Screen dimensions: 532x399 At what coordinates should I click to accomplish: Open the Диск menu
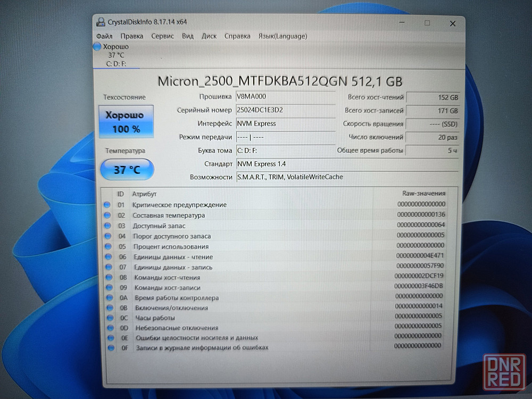209,36
